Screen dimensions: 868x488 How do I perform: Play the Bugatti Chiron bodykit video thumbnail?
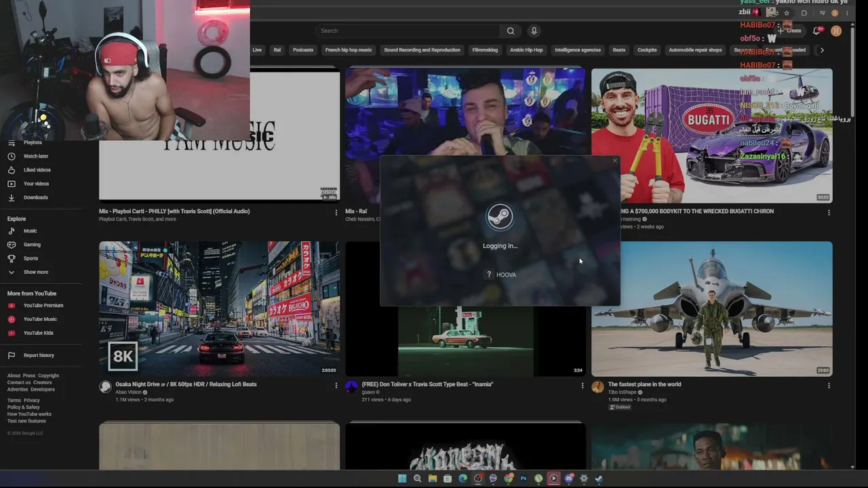[711, 136]
